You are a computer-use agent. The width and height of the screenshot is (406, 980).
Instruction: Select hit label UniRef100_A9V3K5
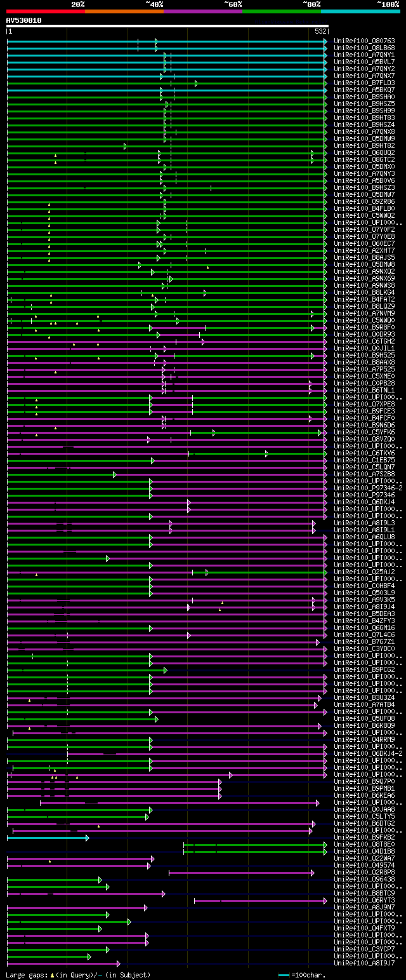[x=364, y=600]
